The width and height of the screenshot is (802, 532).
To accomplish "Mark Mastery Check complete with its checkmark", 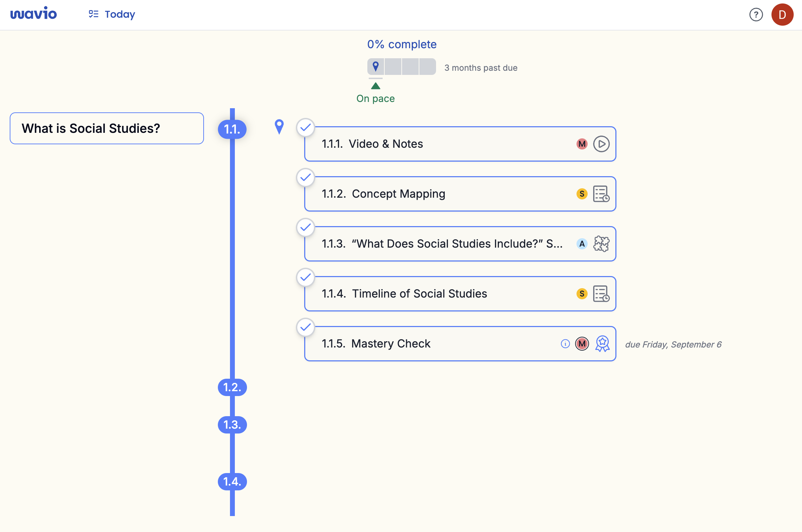I will tap(306, 328).
